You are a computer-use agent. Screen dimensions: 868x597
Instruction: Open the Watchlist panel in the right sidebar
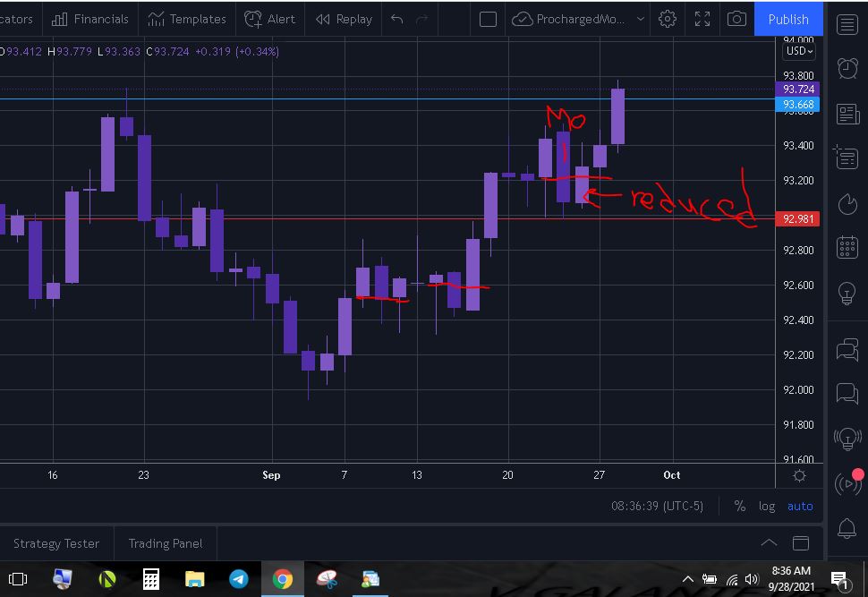tap(847, 24)
